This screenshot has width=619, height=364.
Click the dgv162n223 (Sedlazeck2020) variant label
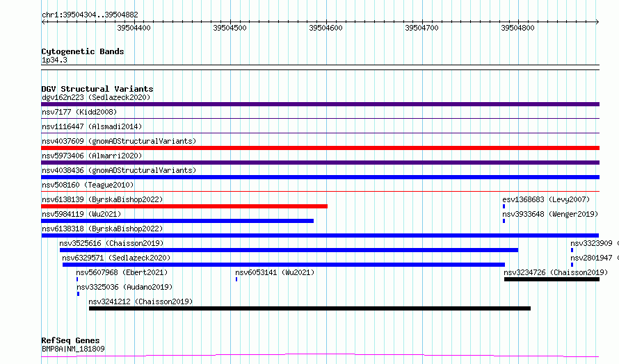96,97
